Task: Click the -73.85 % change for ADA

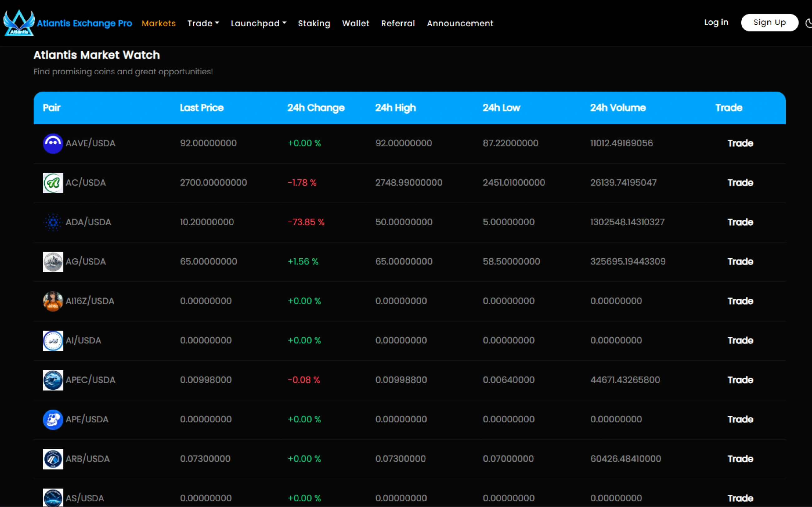Action: tap(306, 222)
